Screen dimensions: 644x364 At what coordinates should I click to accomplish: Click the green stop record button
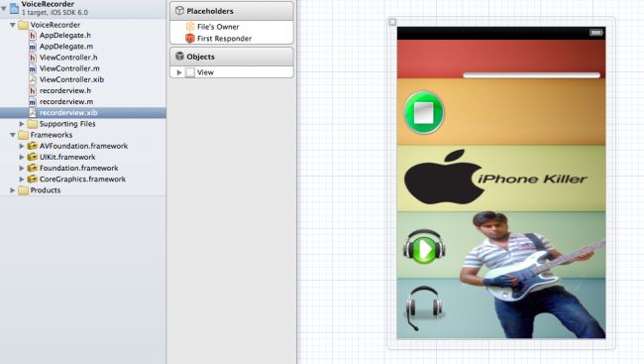[x=424, y=113]
